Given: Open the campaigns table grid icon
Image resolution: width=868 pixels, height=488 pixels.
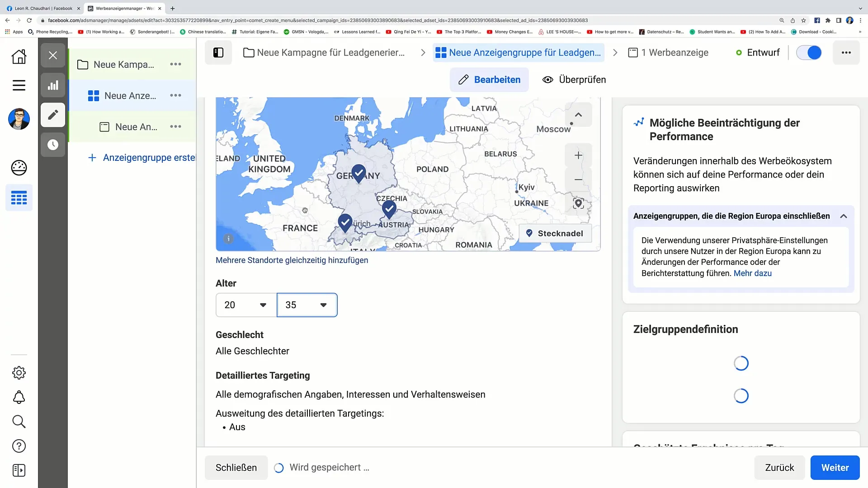Looking at the screenshot, I should (19, 198).
